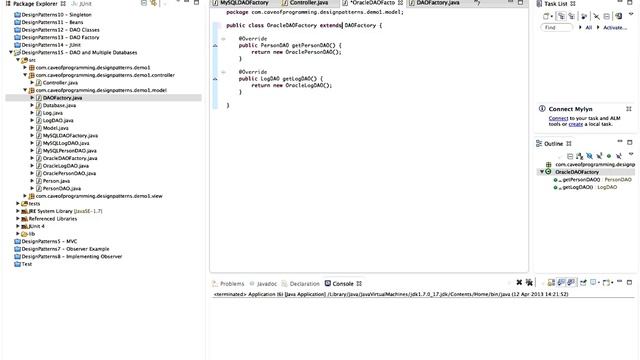
Task: Toggle Hide Local Types in Outline
Action: click(x=619, y=156)
